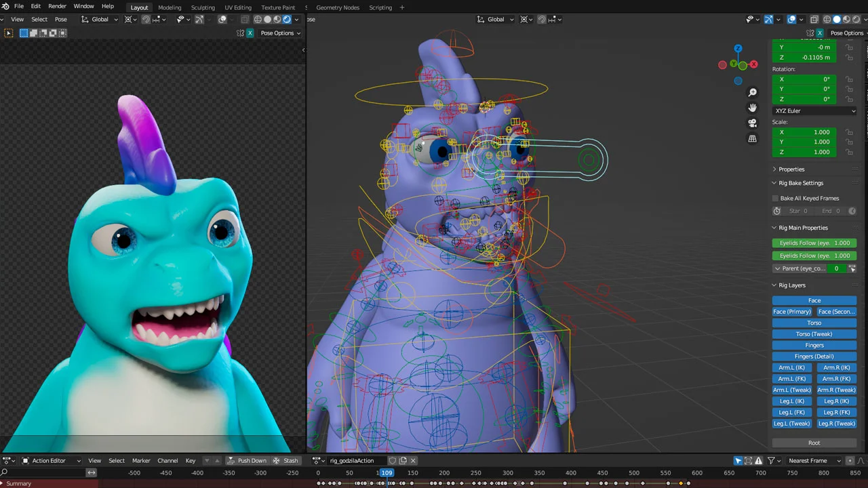Click the rig_godzilaAction name field
The height and width of the screenshot is (488, 868).
click(352, 460)
